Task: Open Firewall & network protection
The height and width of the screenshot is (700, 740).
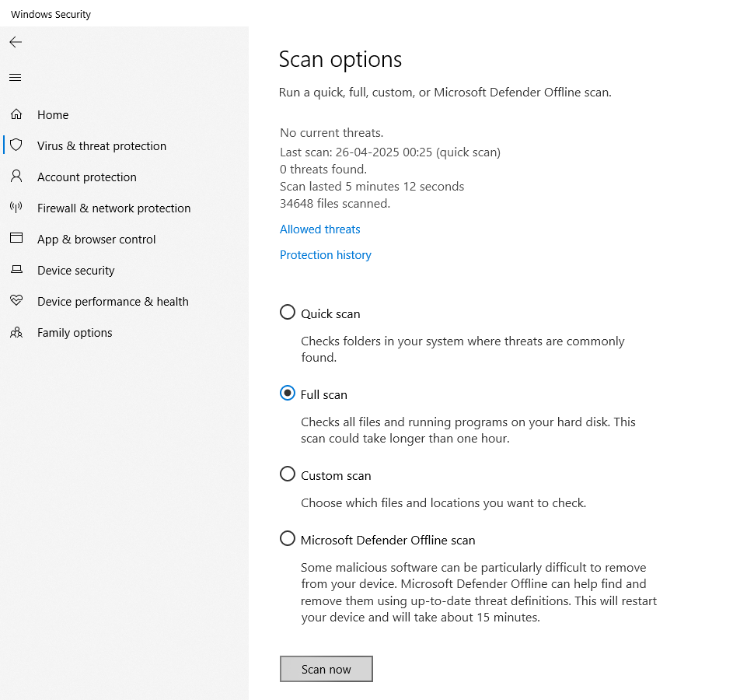Action: point(113,208)
